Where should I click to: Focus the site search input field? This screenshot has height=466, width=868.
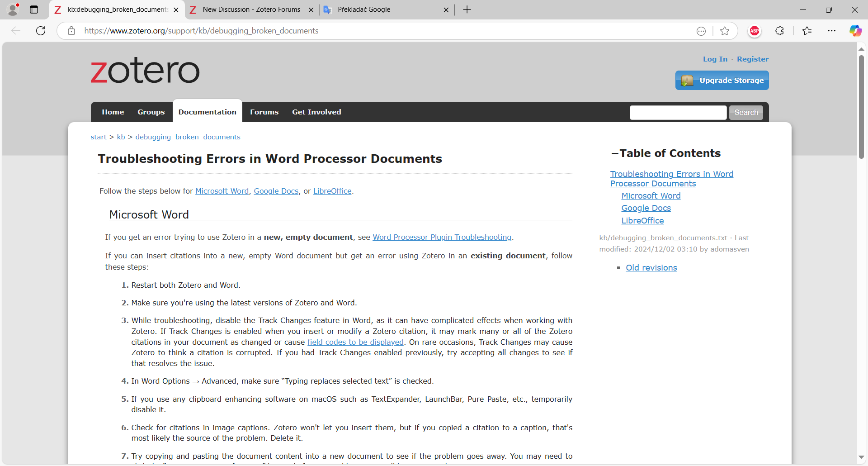(678, 113)
